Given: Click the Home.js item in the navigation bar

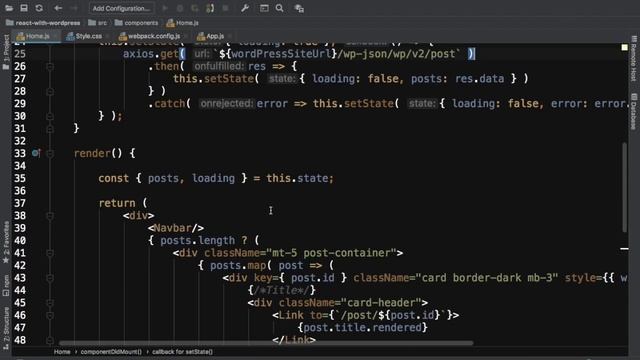Looking at the screenshot, I should tap(182, 23).
